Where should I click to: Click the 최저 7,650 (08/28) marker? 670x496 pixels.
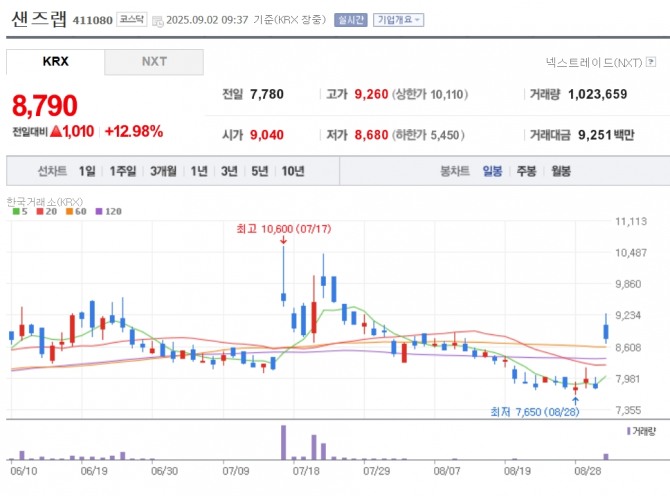click(535, 412)
